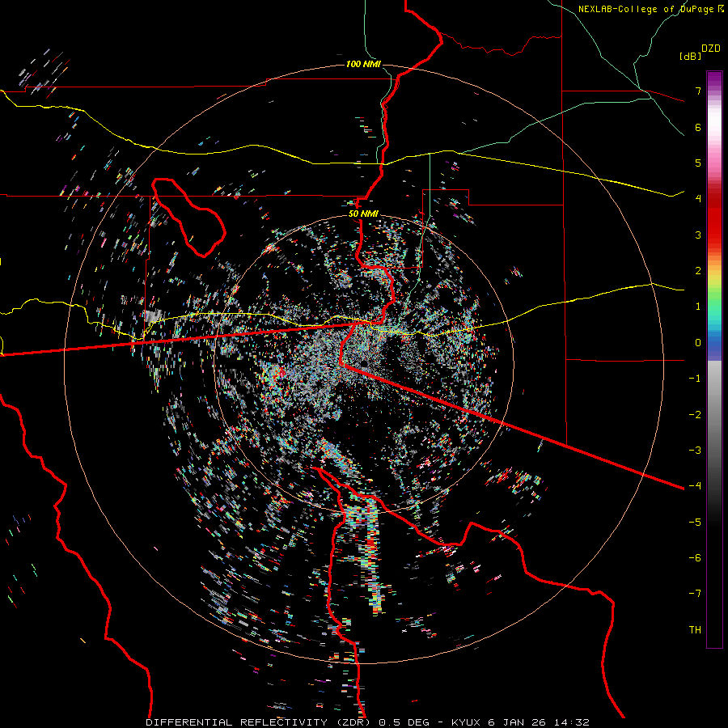Click the gray -2 dB band of the color bar

tap(714, 414)
